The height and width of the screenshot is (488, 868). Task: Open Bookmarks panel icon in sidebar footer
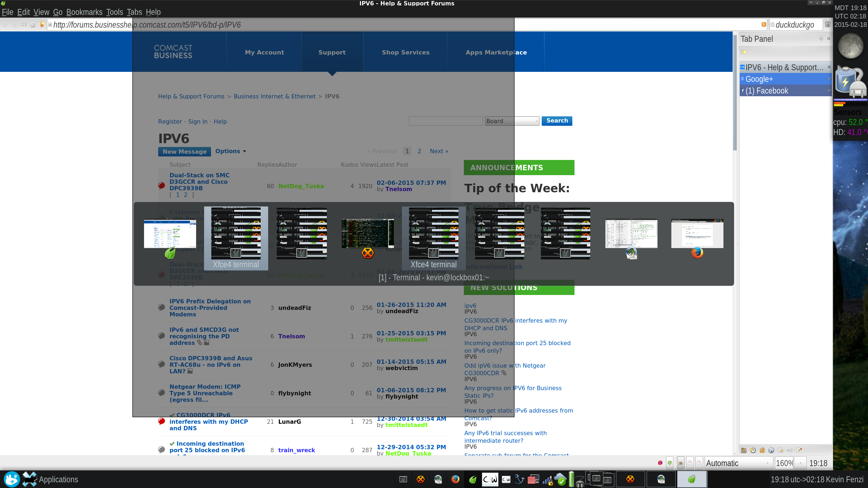[744, 450]
